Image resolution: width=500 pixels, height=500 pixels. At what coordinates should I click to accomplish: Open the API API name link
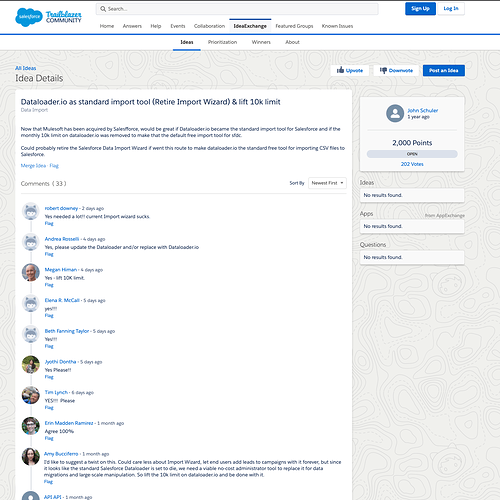point(53,497)
